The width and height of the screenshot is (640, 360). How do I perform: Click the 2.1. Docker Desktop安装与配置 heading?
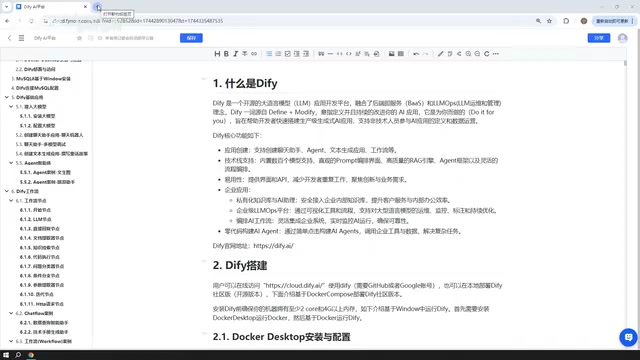click(x=282, y=337)
